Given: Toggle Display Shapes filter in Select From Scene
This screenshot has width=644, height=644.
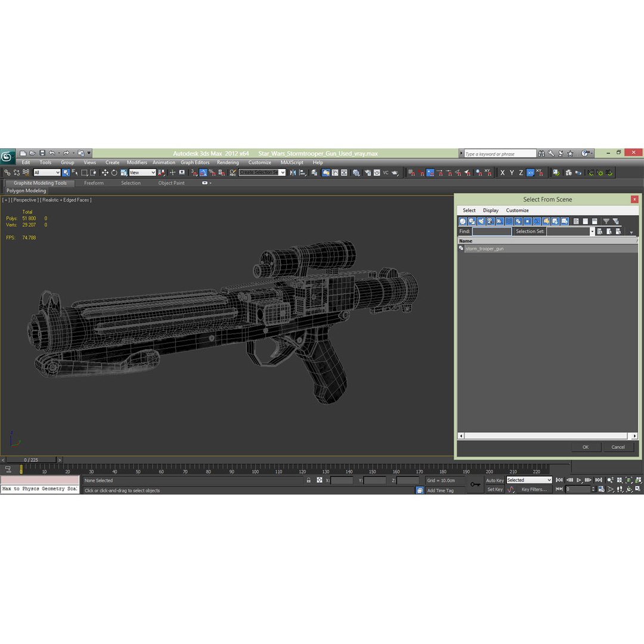Looking at the screenshot, I should [x=472, y=221].
